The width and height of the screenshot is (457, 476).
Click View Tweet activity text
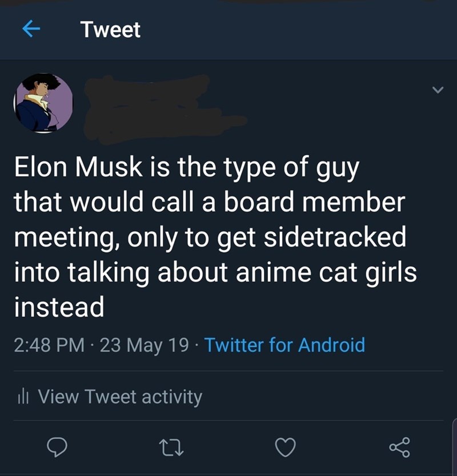[x=120, y=396]
